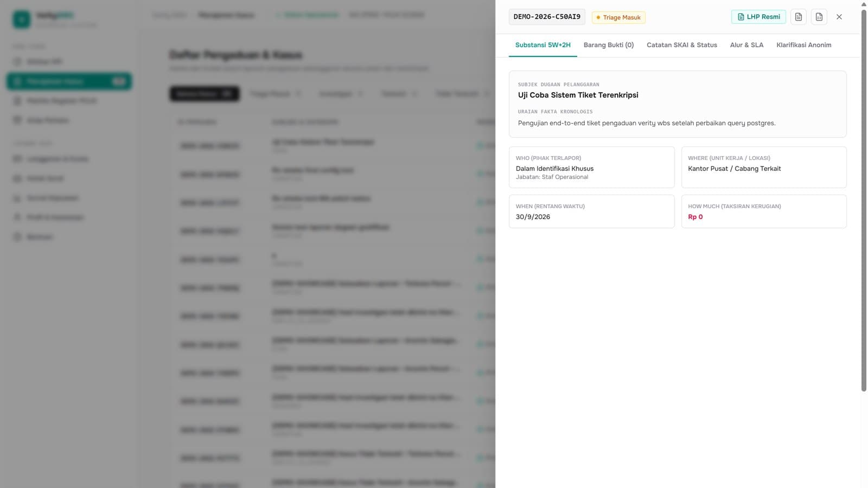Click the Dalam Identifikasi Khusus value

click(x=554, y=169)
